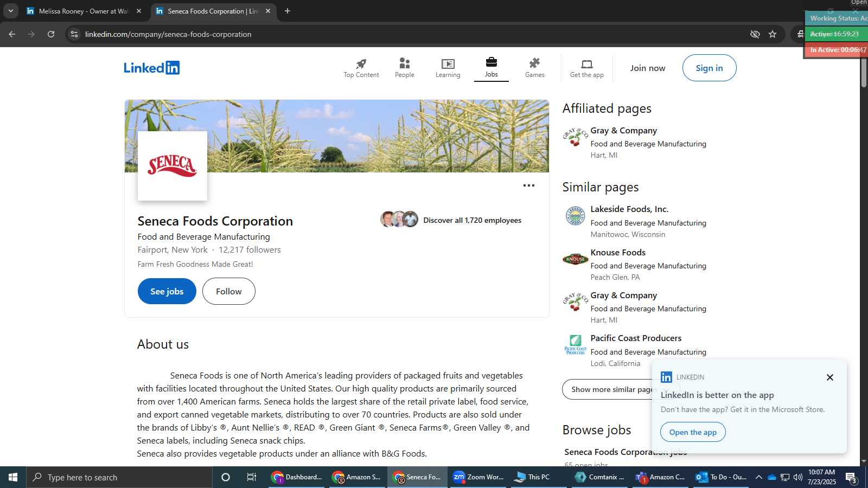Open the LinkedIn home logo
Screen dimensions: 868x488
pos(151,68)
